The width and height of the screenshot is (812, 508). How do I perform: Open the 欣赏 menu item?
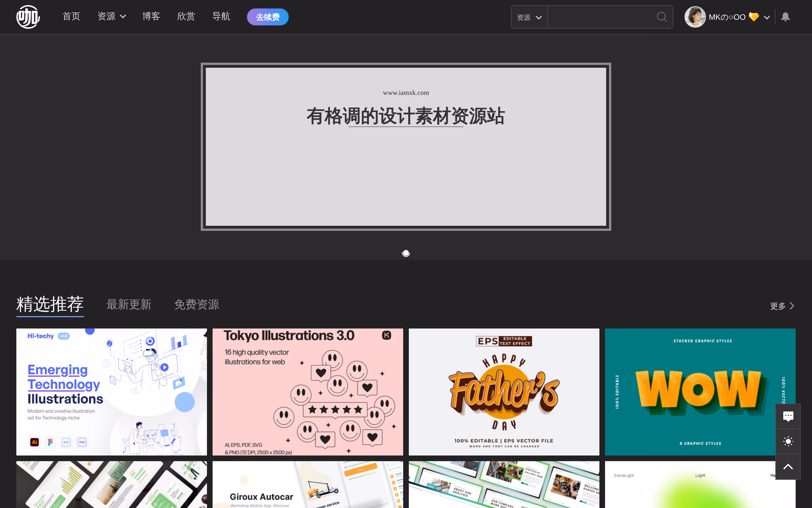click(x=186, y=16)
